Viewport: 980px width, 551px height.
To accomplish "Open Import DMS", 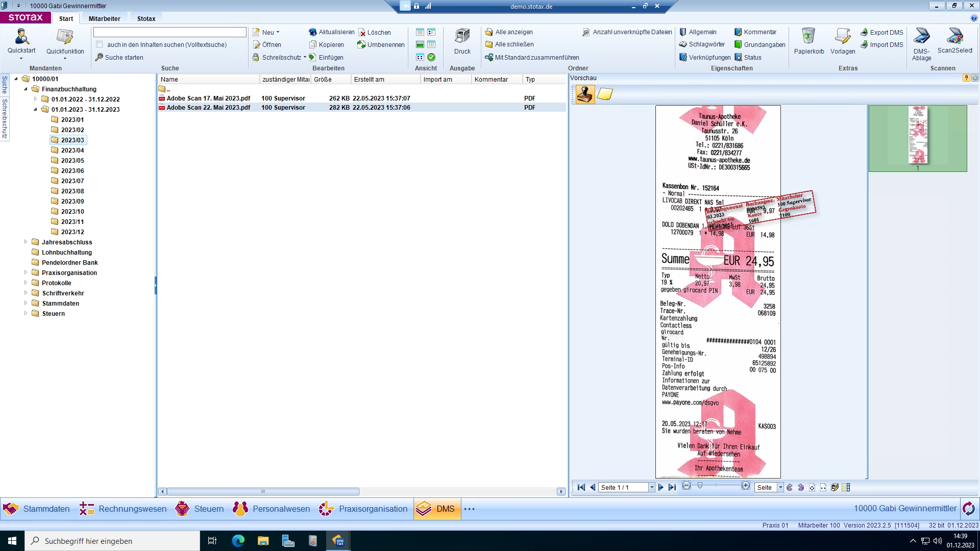I will point(882,45).
